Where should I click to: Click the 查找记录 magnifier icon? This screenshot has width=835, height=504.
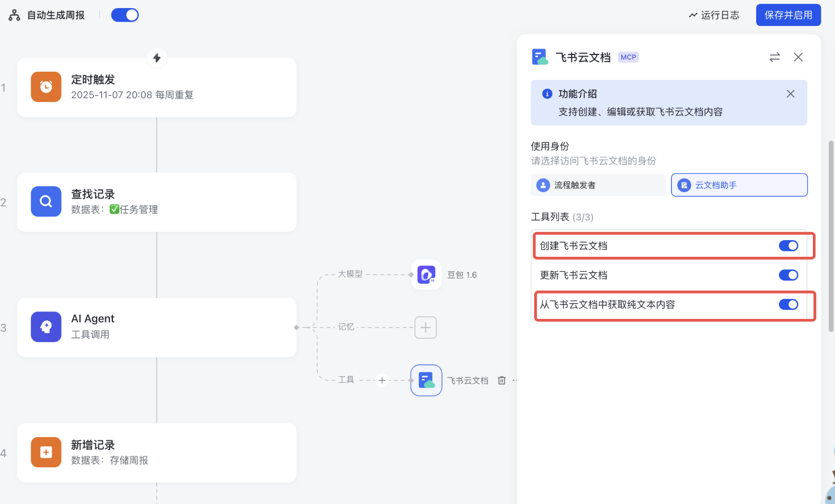(x=46, y=201)
